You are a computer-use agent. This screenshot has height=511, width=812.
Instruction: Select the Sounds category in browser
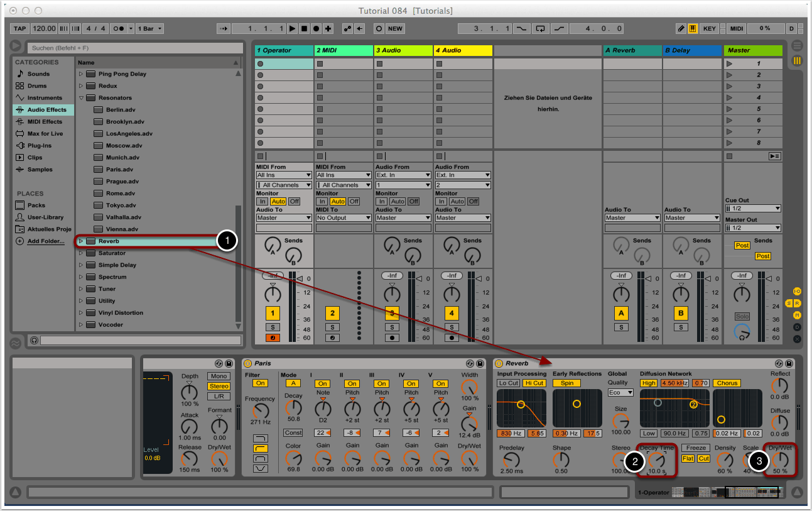pyautogui.click(x=38, y=74)
